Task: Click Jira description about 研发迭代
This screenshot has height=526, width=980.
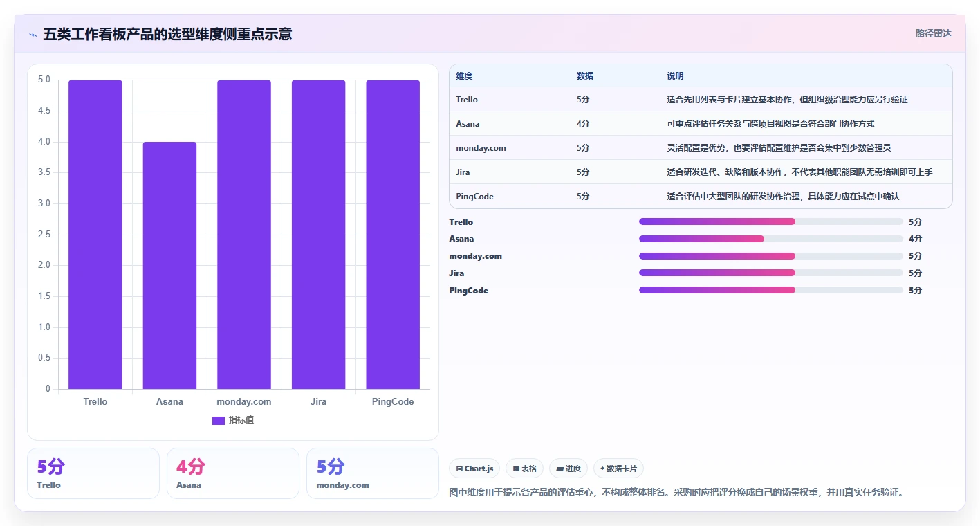Action: pyautogui.click(x=799, y=172)
